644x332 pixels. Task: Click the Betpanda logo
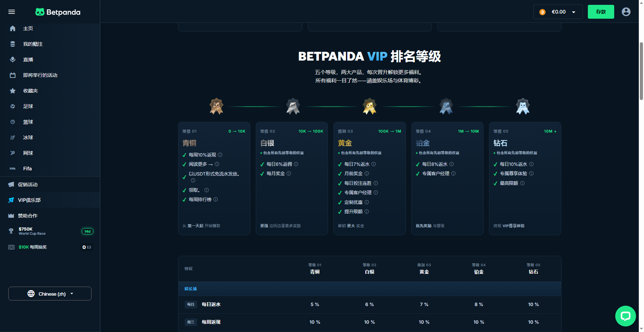point(58,12)
